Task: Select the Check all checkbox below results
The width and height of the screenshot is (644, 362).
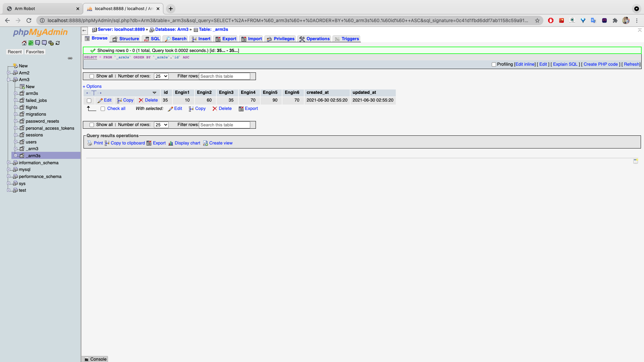Action: click(x=103, y=109)
